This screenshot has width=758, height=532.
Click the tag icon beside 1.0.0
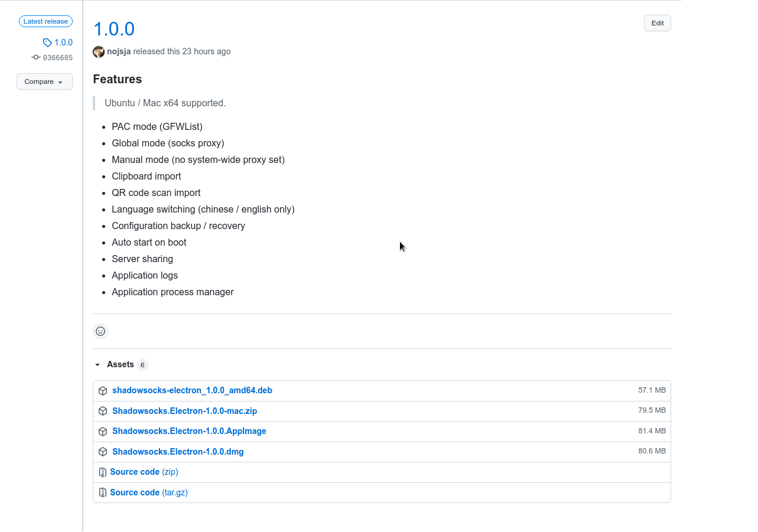tap(47, 43)
